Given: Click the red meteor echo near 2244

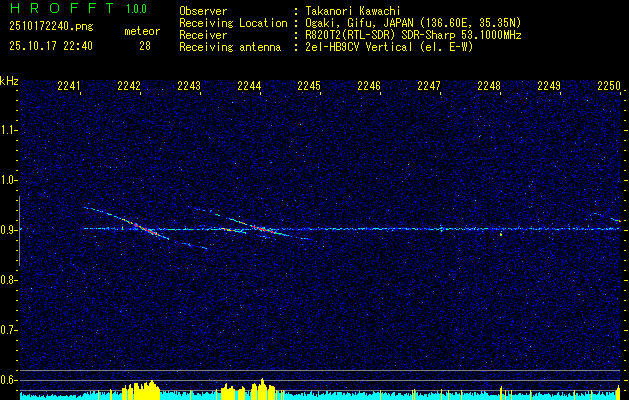Looking at the screenshot, I should [x=261, y=229].
